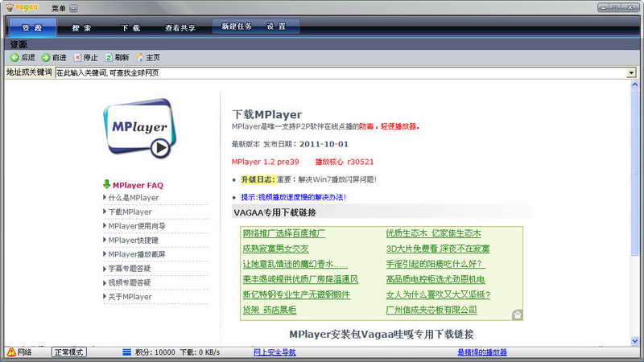Switch to the 下载 tab
Viewport: 644px width, 362px height.
tap(130, 27)
